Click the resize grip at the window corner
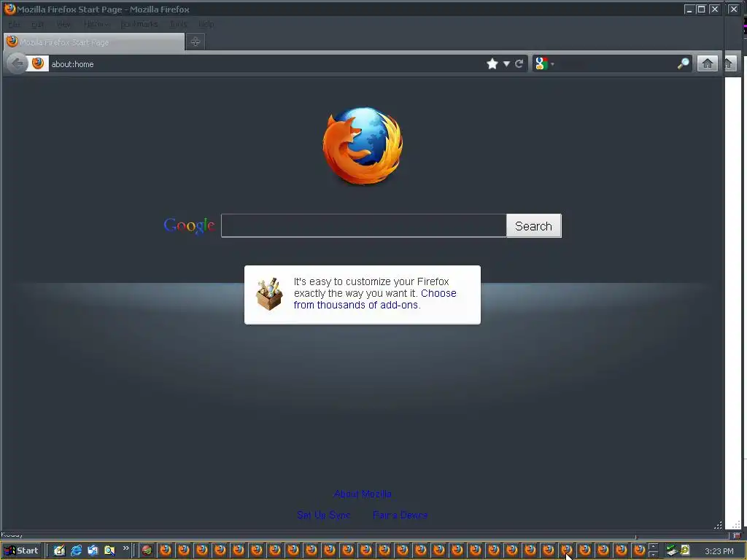Viewport: 747px width, 560px height. (x=718, y=525)
